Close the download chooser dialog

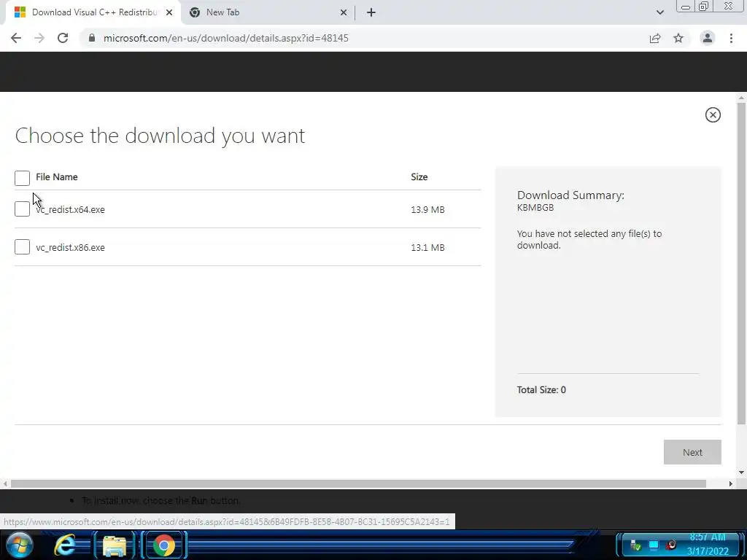coord(713,114)
